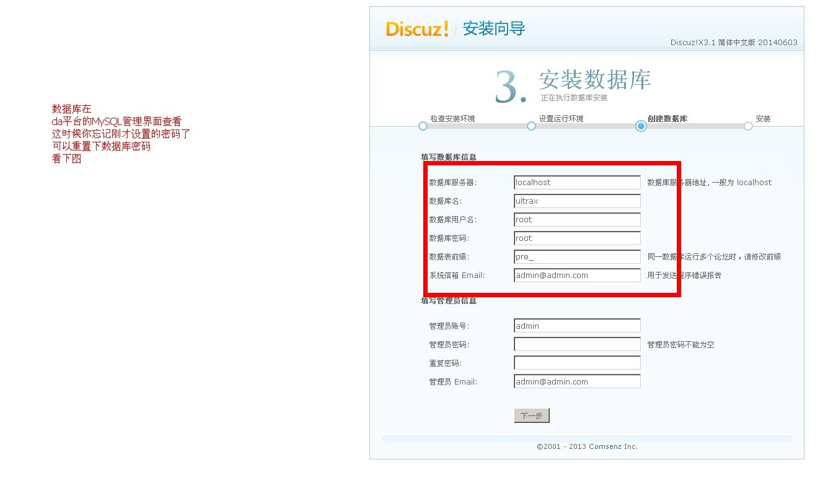Click the 安装 step label
The height and width of the screenshot is (504, 828).
coord(763,118)
